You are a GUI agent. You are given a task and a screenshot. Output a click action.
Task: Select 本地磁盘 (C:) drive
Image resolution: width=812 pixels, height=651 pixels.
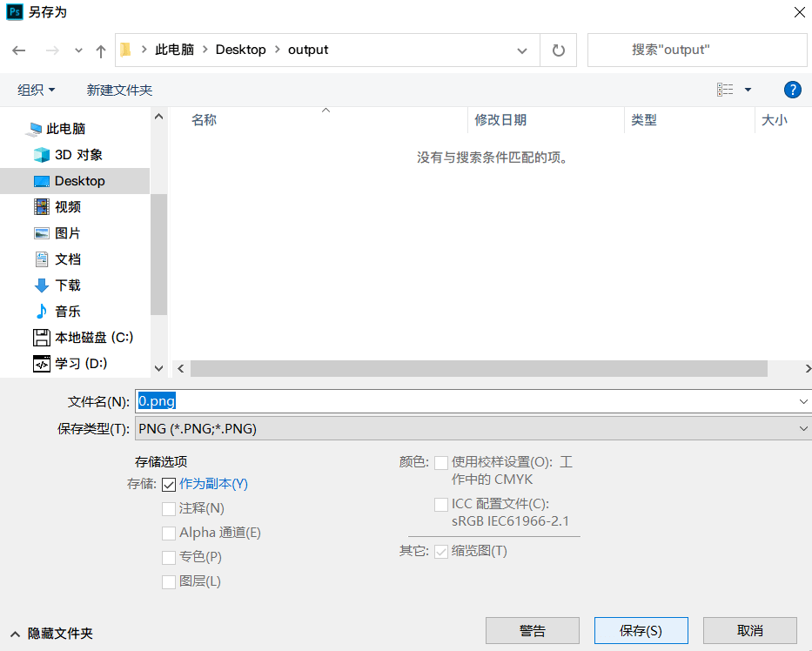point(94,338)
